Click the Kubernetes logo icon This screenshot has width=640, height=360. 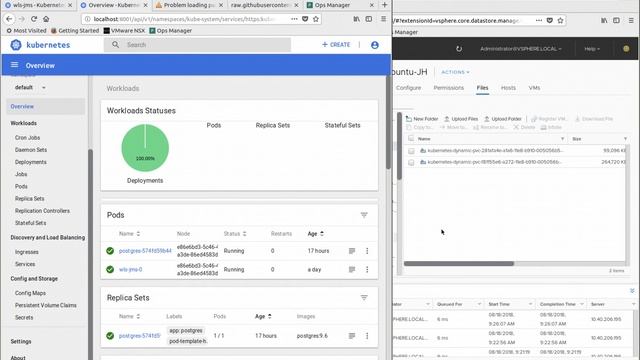coord(16,45)
